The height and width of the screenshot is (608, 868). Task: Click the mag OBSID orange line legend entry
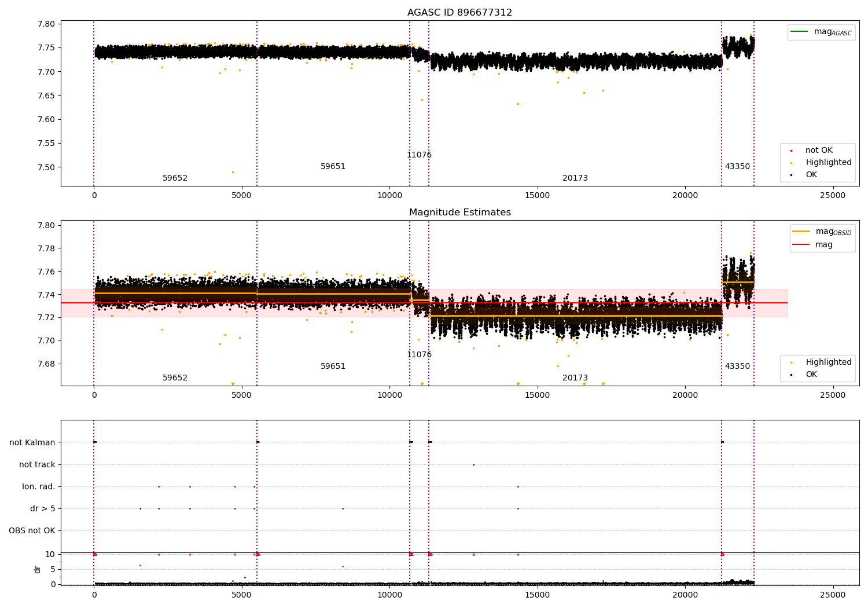pyautogui.click(x=821, y=232)
